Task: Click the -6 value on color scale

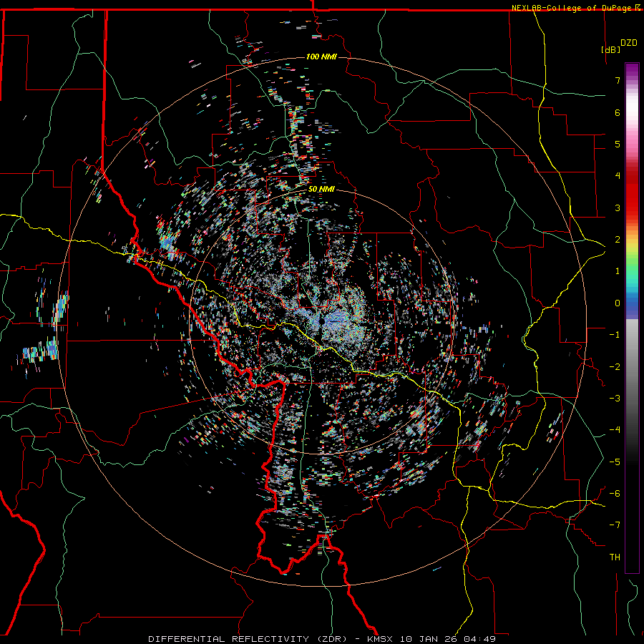Action: coord(615,494)
